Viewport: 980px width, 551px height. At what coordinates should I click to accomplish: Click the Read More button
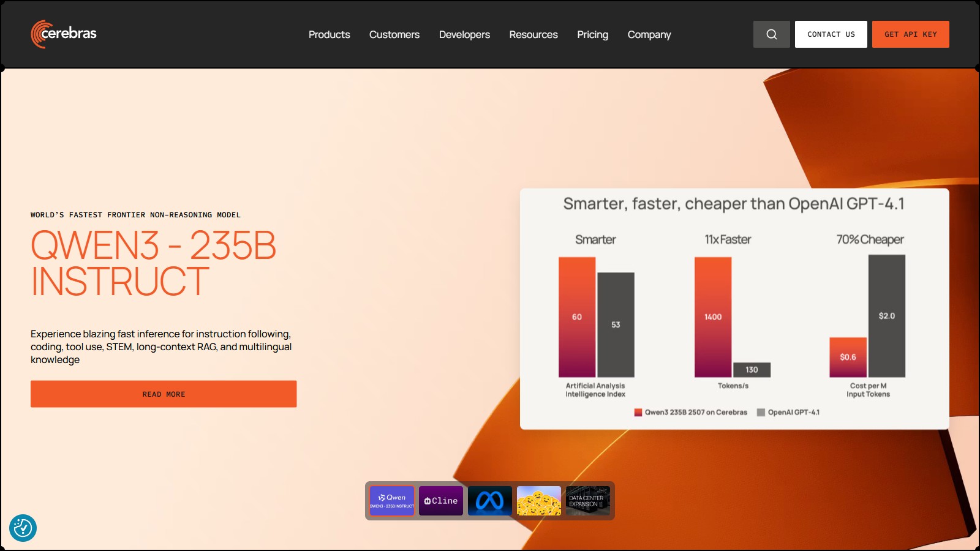tap(164, 394)
